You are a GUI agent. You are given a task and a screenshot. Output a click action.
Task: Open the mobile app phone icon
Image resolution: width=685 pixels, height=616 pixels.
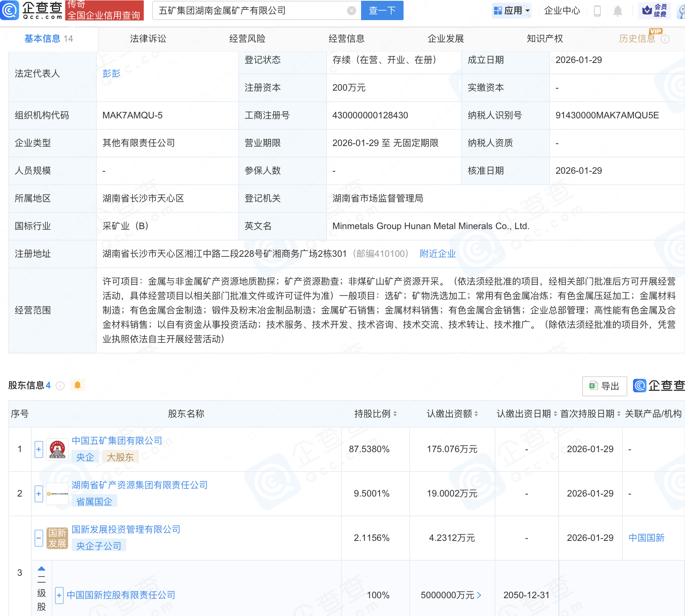point(597,11)
